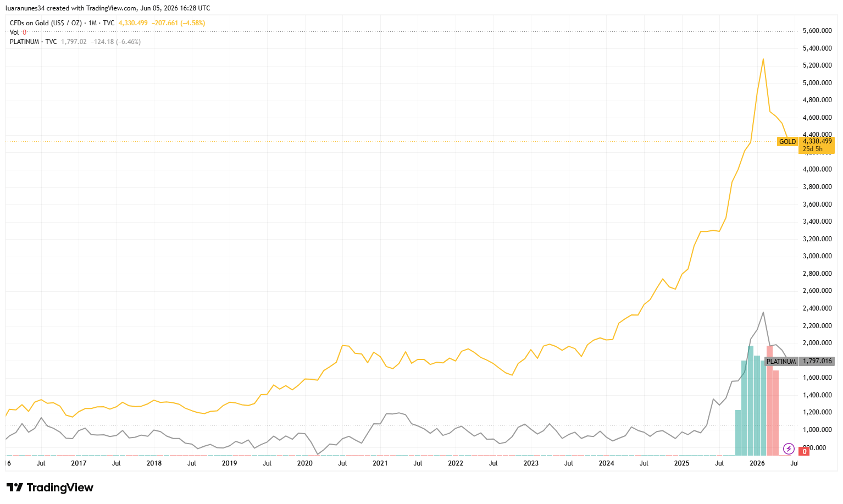
Task: Click the 5,600.000 price scale label
Action: point(817,31)
